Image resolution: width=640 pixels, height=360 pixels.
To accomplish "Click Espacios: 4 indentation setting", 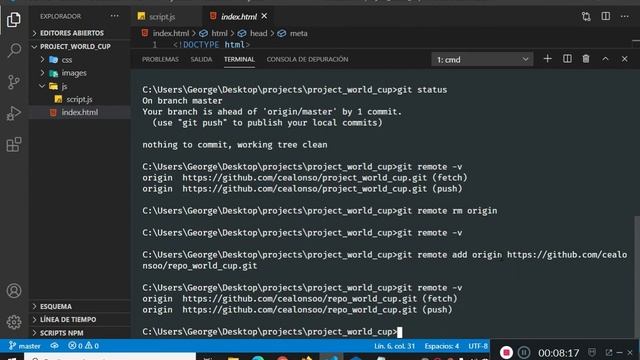I will point(442,346).
